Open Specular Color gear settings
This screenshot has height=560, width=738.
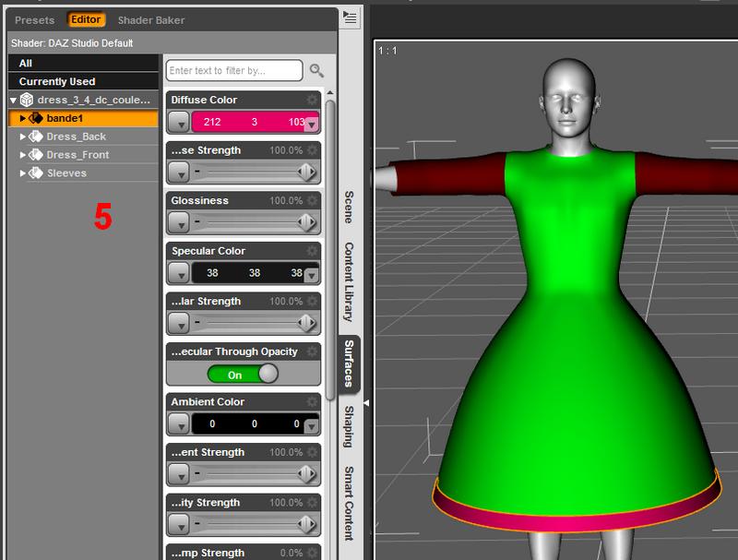(x=312, y=251)
